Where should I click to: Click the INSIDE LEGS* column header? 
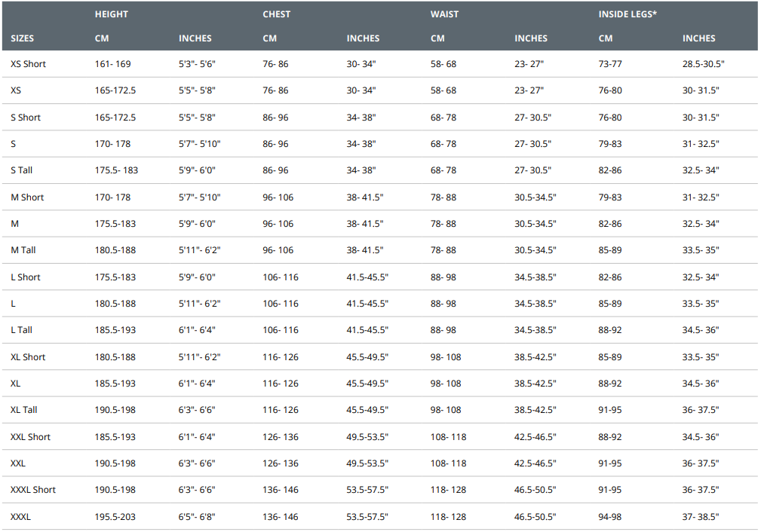tap(628, 14)
